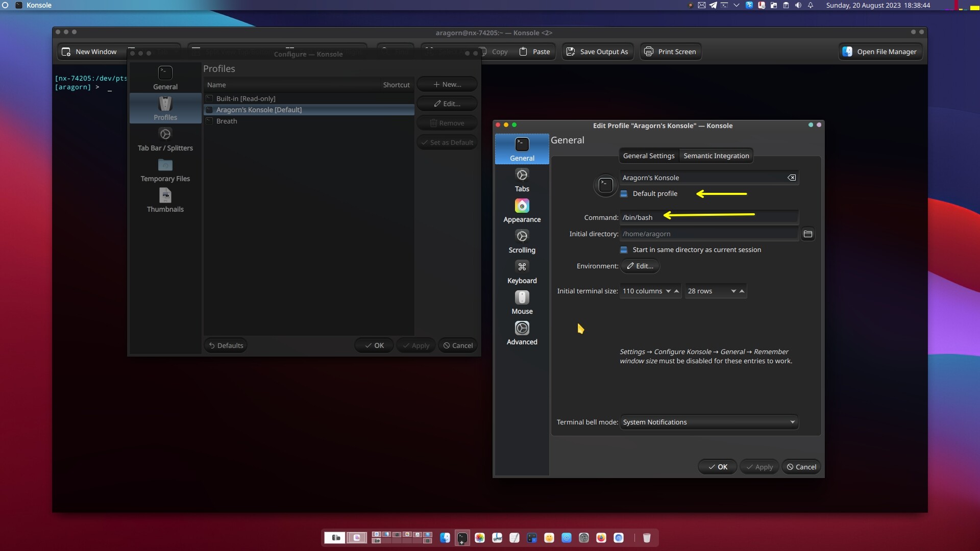Open the Keyboard settings page
The width and height of the screenshot is (980, 551).
tap(522, 272)
